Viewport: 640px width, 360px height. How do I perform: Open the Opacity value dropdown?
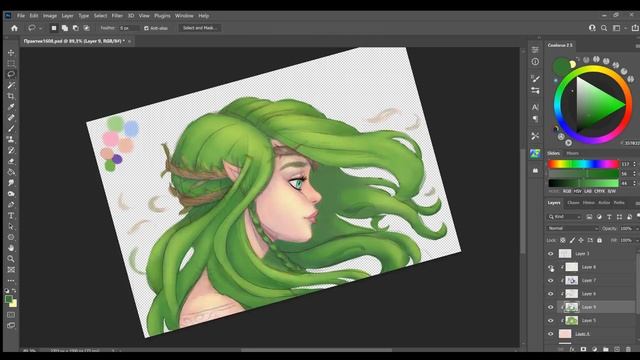[x=637, y=229]
